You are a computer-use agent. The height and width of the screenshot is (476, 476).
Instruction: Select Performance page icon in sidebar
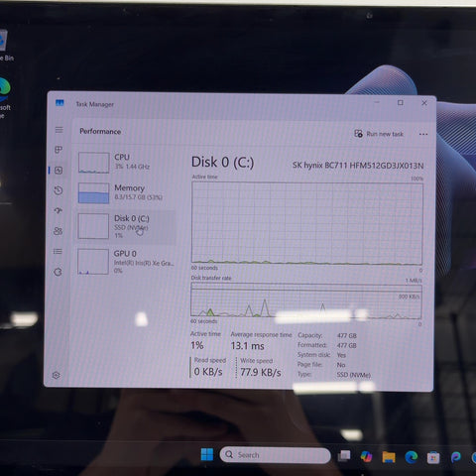59,171
